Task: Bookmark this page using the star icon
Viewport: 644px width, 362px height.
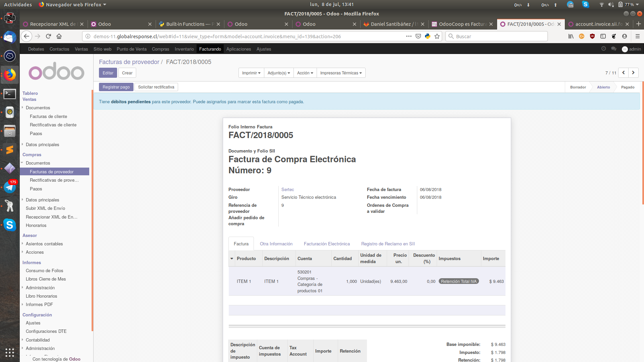Action: click(x=437, y=36)
